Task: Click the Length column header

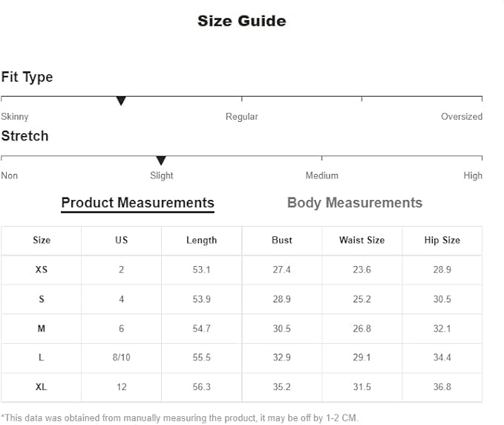Action: pyautogui.click(x=202, y=240)
